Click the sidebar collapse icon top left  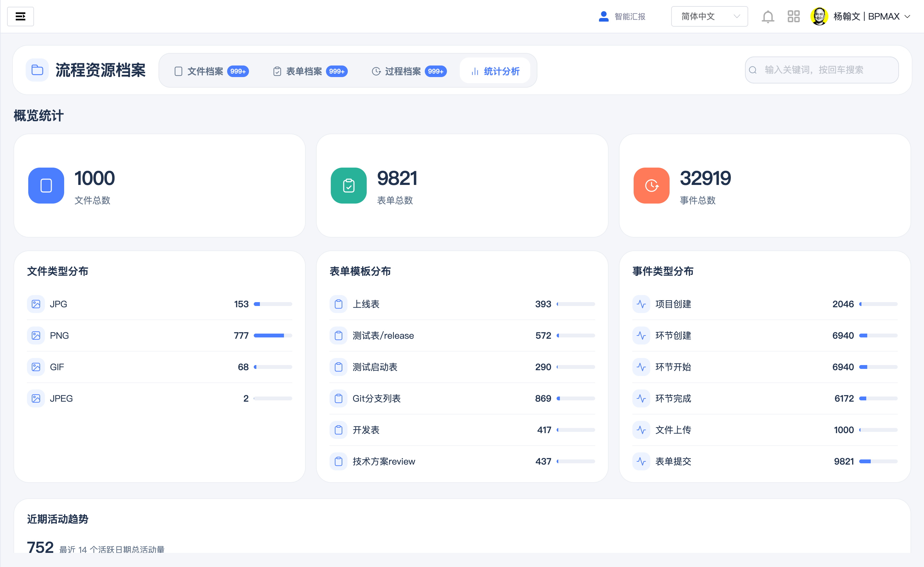[x=21, y=16]
